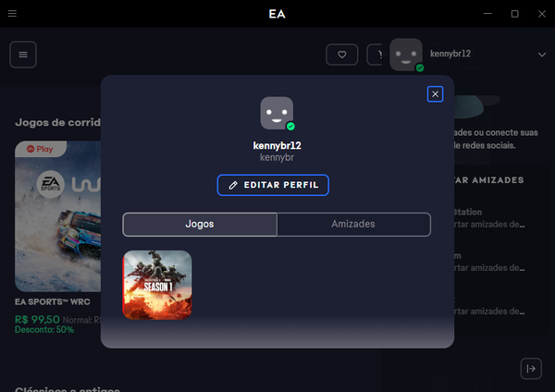Image resolution: width=555 pixels, height=392 pixels.
Task: Collapse the friends panel arrow icon
Action: tap(531, 368)
